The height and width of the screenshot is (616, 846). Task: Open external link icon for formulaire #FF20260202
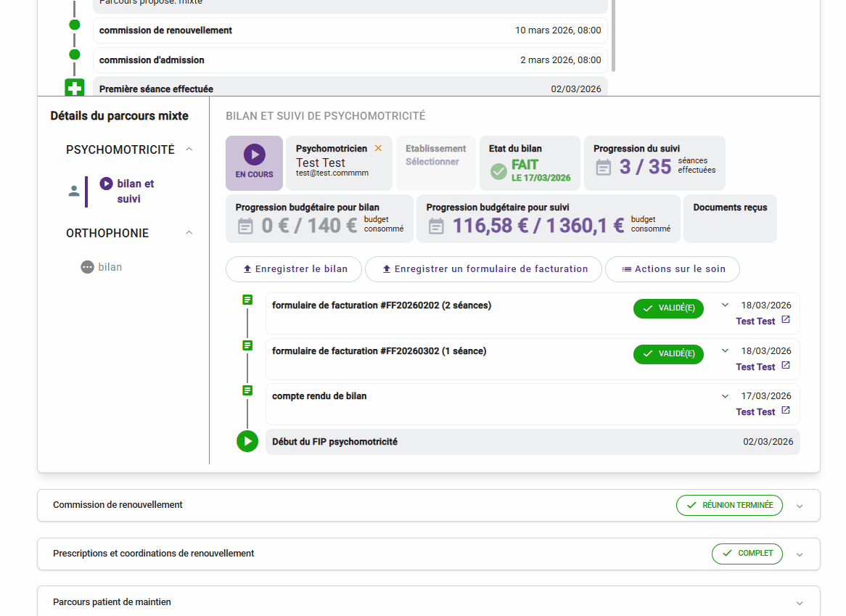(x=785, y=321)
